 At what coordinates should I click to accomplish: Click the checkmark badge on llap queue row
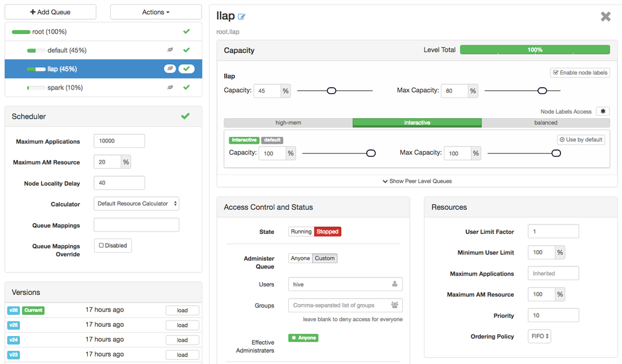coord(186,68)
